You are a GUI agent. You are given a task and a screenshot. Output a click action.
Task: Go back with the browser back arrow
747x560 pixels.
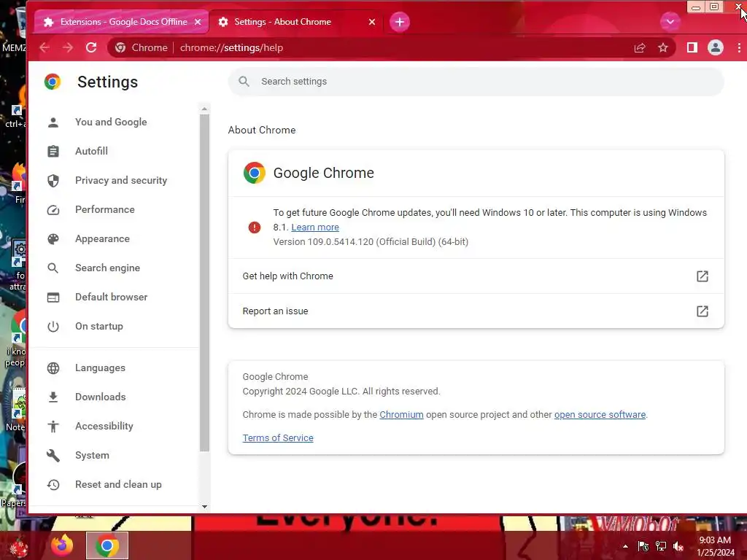click(x=44, y=47)
